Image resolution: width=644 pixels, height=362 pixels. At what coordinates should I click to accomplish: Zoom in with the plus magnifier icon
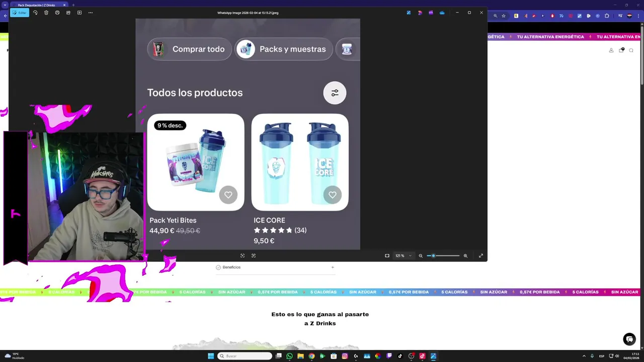coord(465,255)
